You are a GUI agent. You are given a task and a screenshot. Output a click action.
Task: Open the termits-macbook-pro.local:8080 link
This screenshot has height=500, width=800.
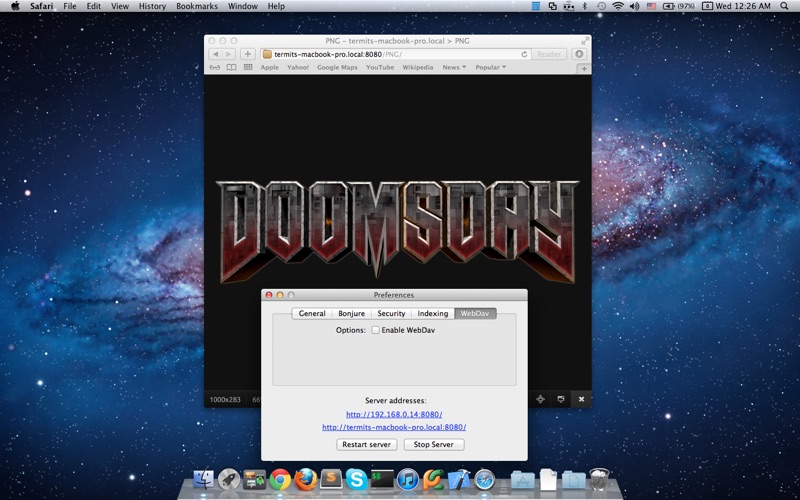click(x=394, y=427)
